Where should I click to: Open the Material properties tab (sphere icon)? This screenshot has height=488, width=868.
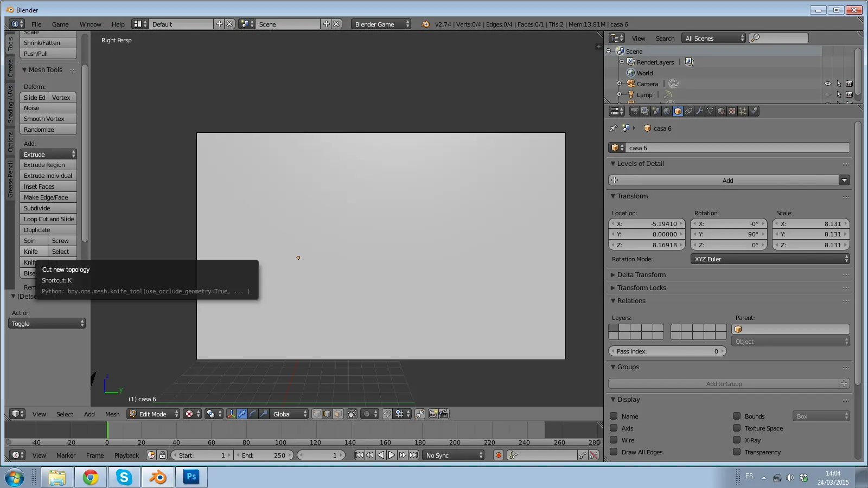coord(721,111)
